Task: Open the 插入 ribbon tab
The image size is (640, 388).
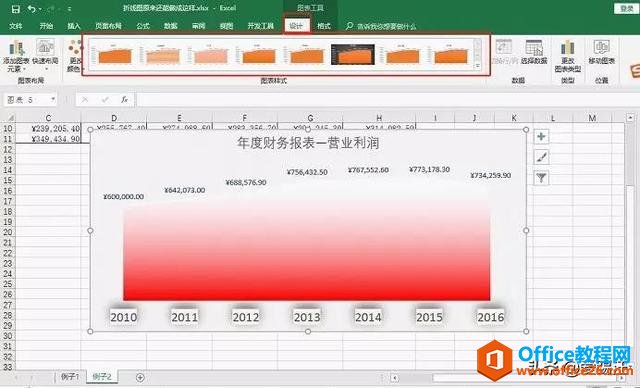Action: point(74,26)
